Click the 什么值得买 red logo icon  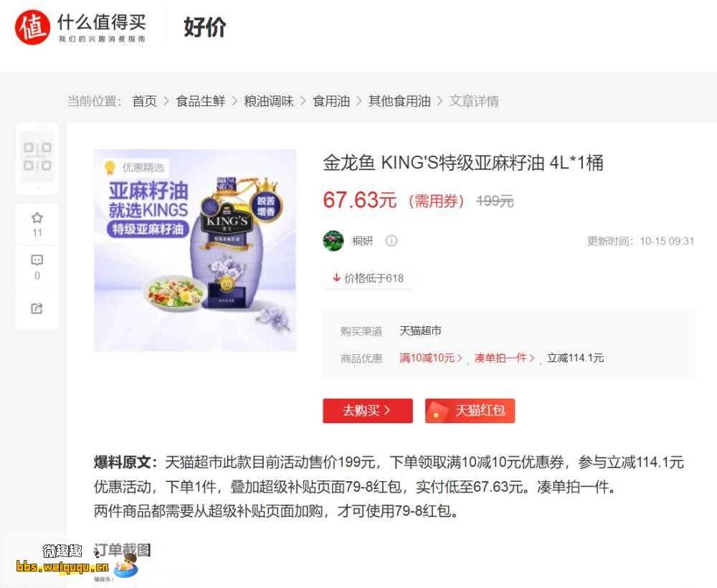point(32,27)
